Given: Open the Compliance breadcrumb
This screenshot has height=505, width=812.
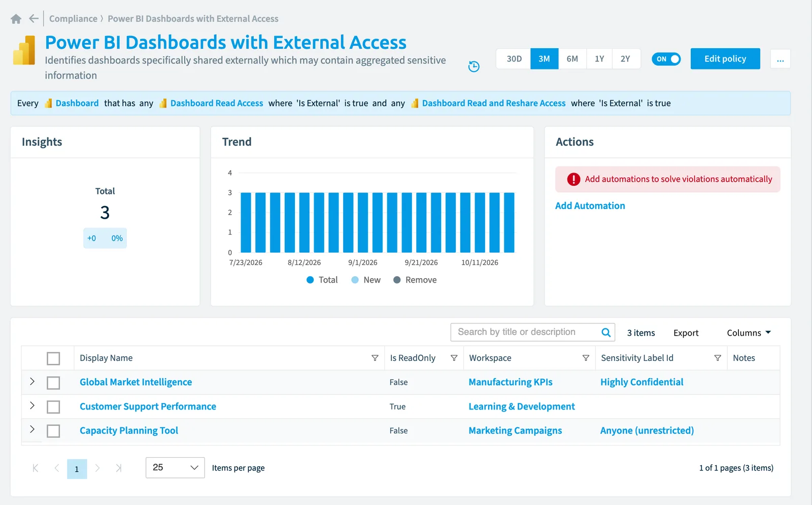Looking at the screenshot, I should click(73, 19).
